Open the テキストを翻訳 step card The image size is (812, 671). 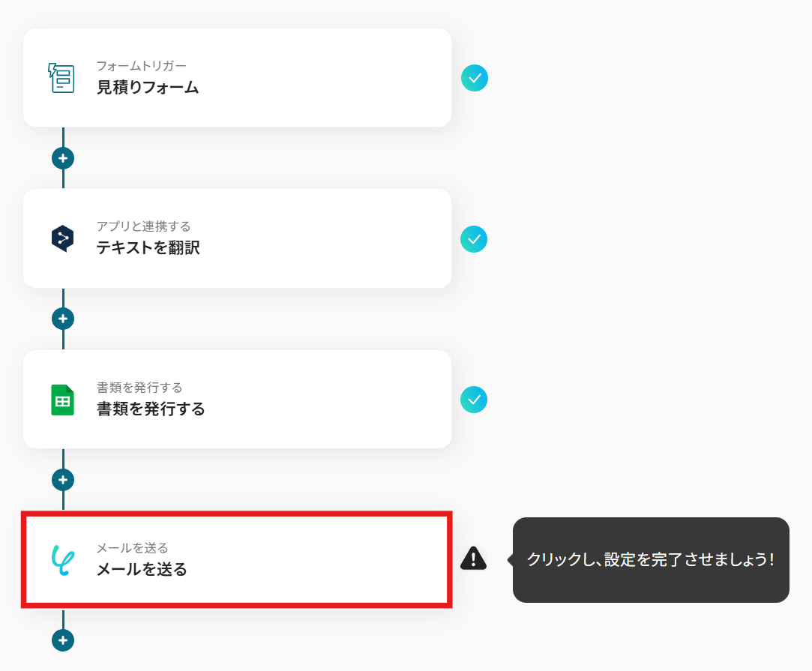click(x=237, y=238)
